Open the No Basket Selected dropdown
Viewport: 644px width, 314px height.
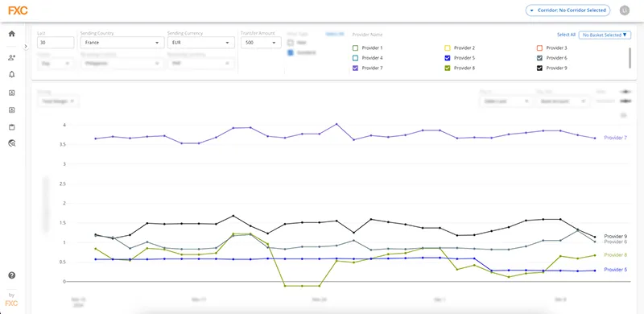point(605,35)
